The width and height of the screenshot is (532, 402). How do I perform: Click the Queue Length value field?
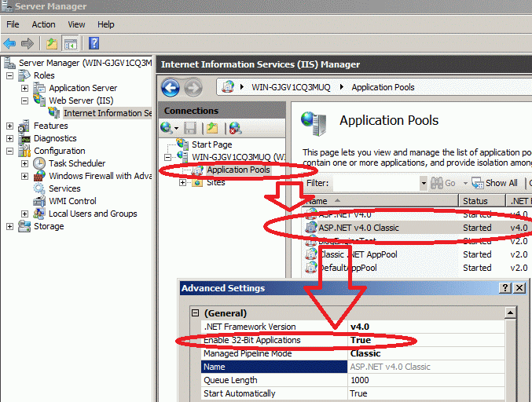pyautogui.click(x=424, y=380)
